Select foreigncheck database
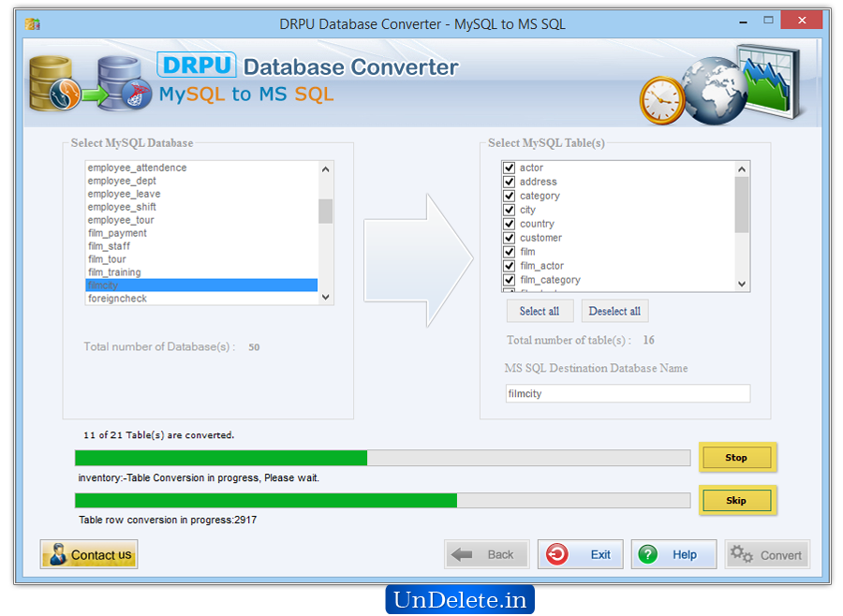This screenshot has width=843, height=616. click(201, 299)
